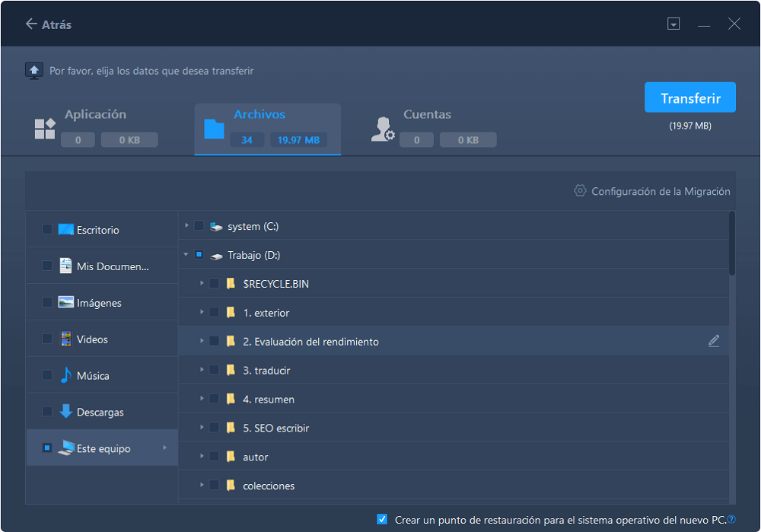761x532 pixels.
Task: Click the Cuentas user gear icon
Action: (383, 129)
